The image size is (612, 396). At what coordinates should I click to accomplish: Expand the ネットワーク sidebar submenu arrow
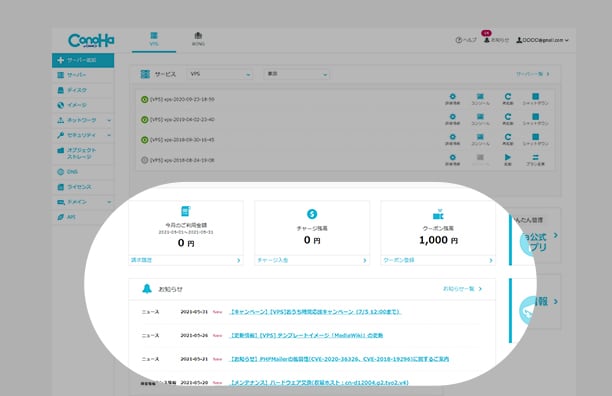pyautogui.click(x=109, y=120)
